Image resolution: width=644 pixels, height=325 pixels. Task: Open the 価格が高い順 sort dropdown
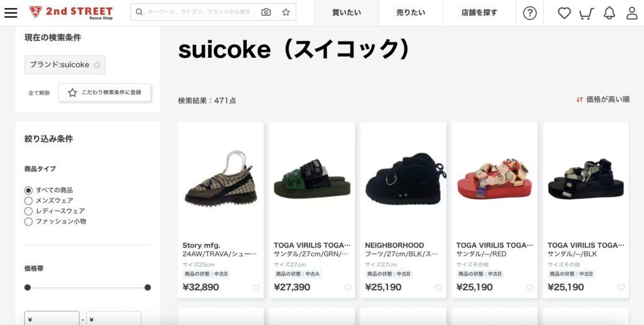pos(602,99)
